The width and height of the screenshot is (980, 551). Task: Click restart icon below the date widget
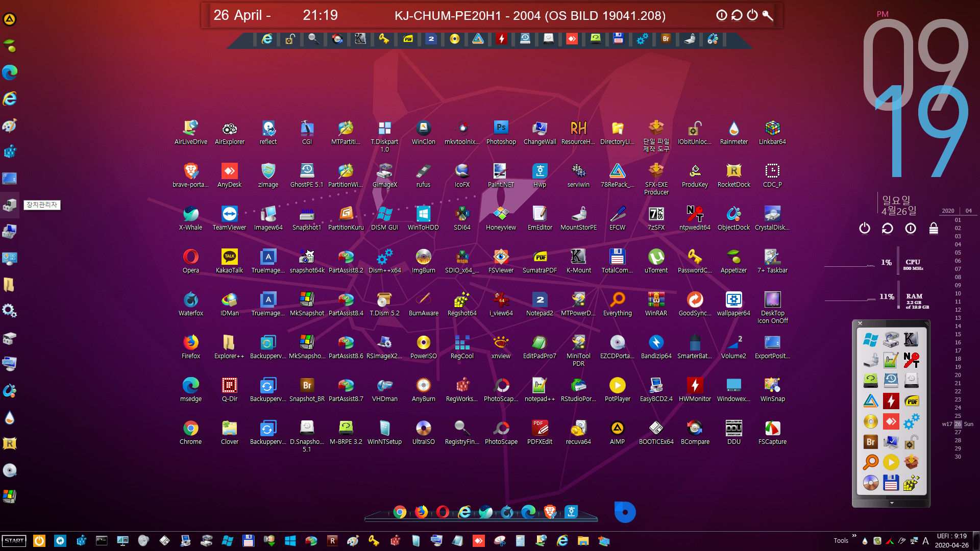tap(888, 228)
